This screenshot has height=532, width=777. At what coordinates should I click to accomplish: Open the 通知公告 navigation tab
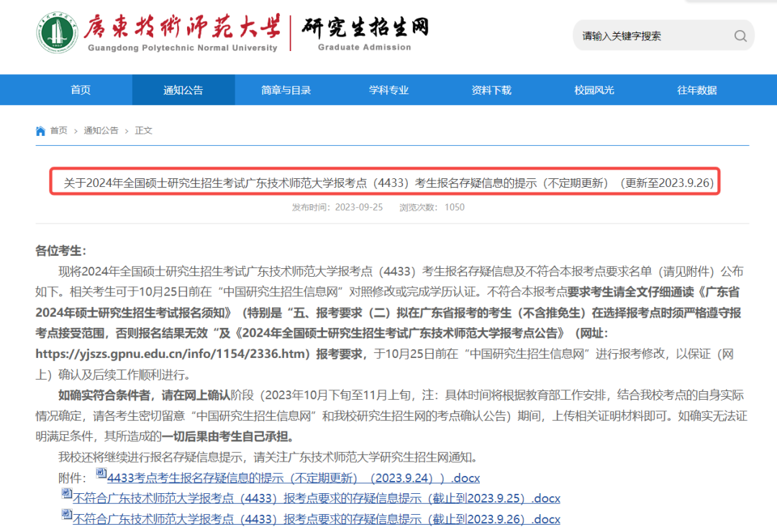[x=183, y=90]
